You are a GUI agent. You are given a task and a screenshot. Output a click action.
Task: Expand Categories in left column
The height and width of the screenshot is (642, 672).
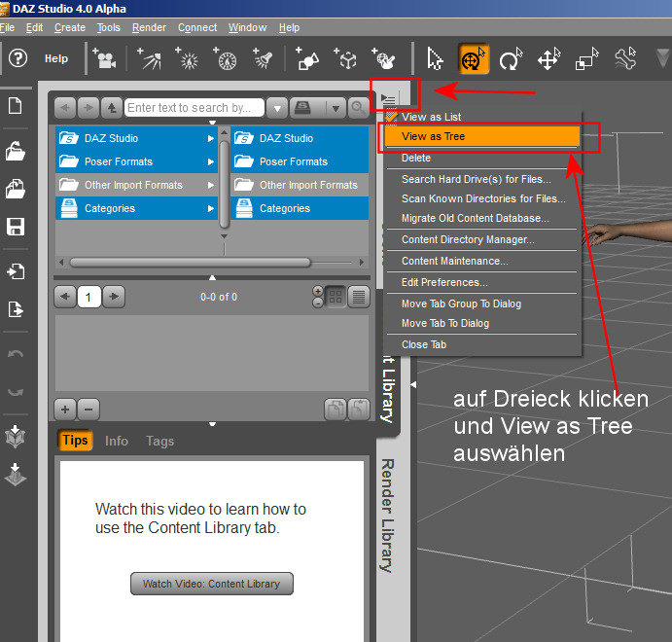210,208
